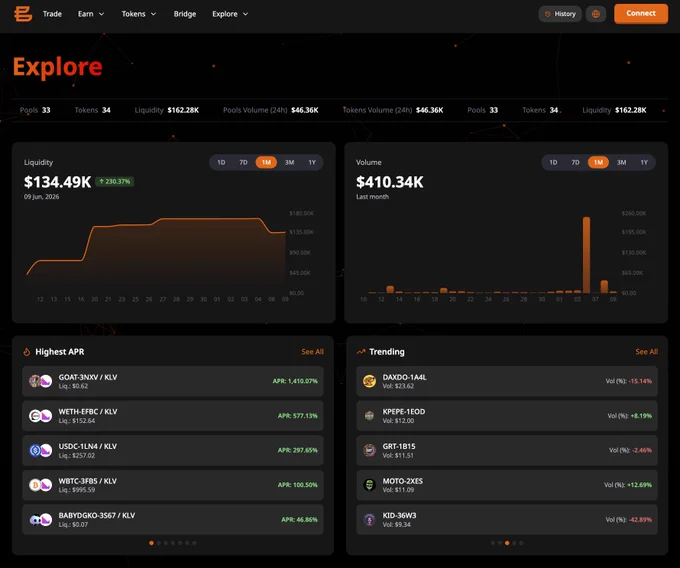The width and height of the screenshot is (680, 568).
Task: Click Tokens Volume (24h) $46.36K stat
Action: pyautogui.click(x=393, y=110)
